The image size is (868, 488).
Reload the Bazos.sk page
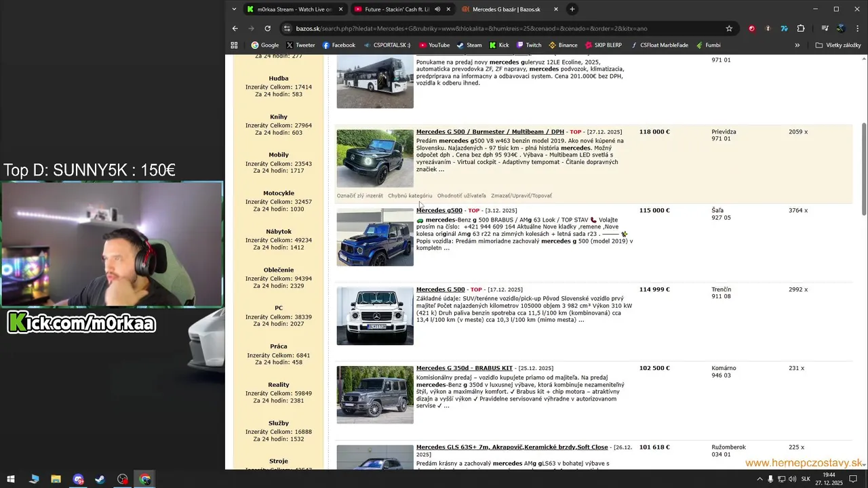point(268,28)
